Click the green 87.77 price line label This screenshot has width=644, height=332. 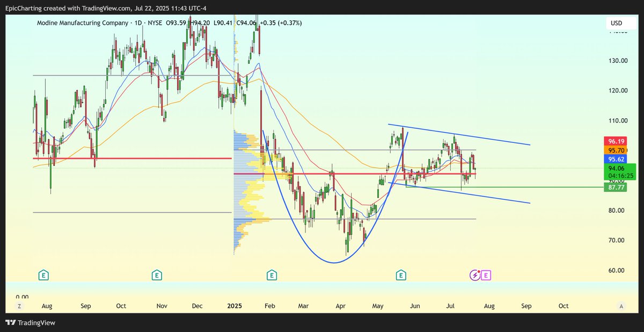(614, 187)
